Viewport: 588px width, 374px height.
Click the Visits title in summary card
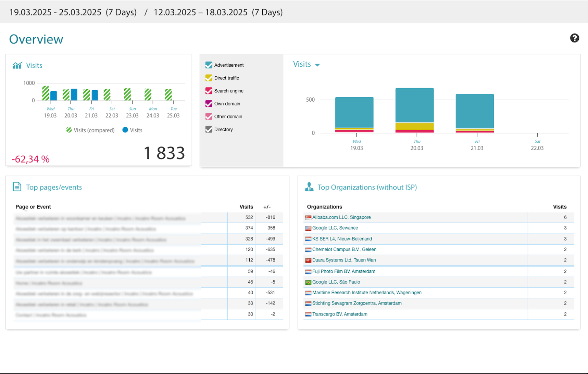(34, 65)
